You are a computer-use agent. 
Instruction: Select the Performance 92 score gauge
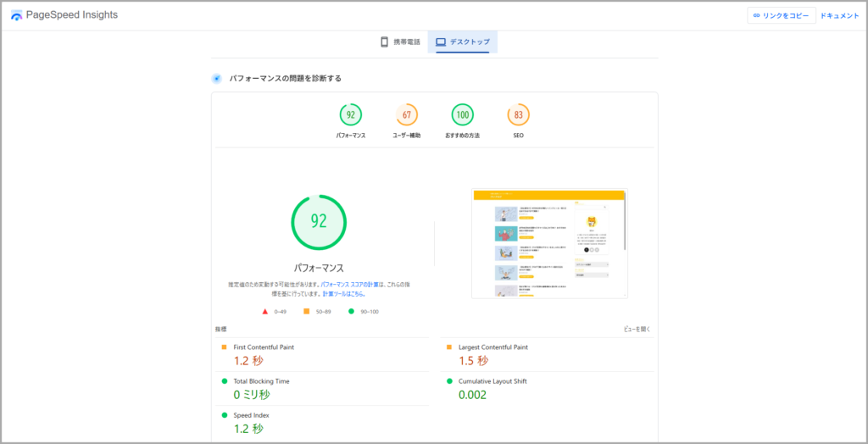[350, 115]
